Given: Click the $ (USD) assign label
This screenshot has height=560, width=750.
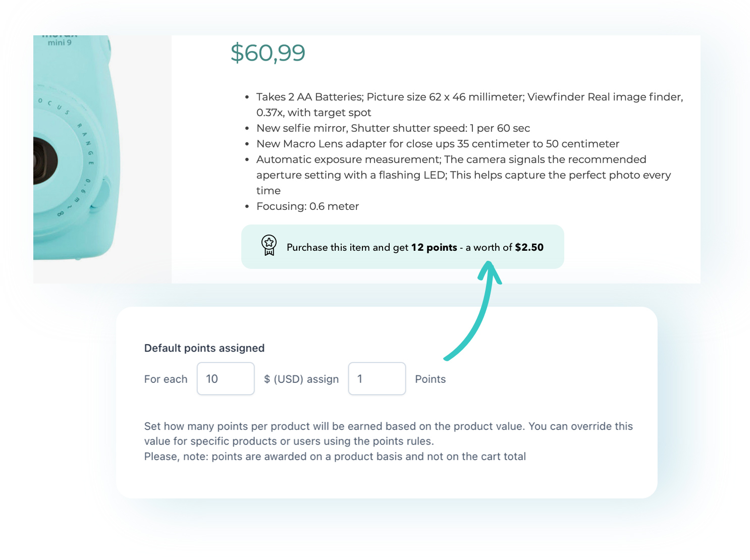Looking at the screenshot, I should pos(301,379).
